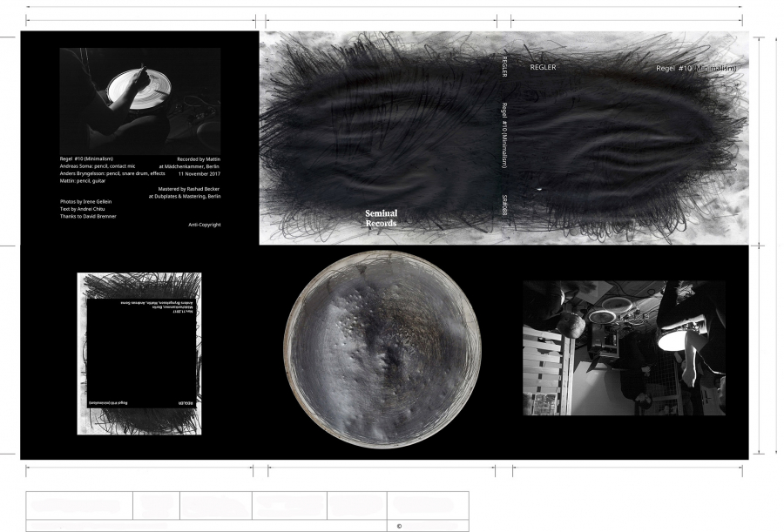784x532 pixels.
Task: Select 'Regel #10 (Minimalism)' at the front cover corner
Action: pos(696,68)
